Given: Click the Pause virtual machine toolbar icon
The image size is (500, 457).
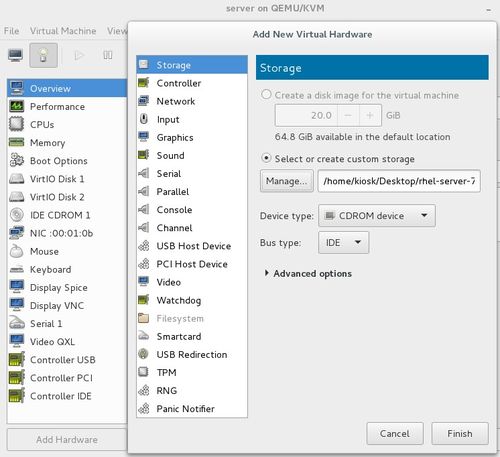Looking at the screenshot, I should point(108,55).
